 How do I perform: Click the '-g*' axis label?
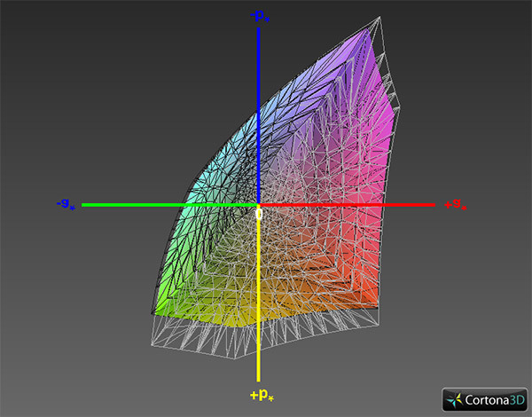(x=66, y=204)
